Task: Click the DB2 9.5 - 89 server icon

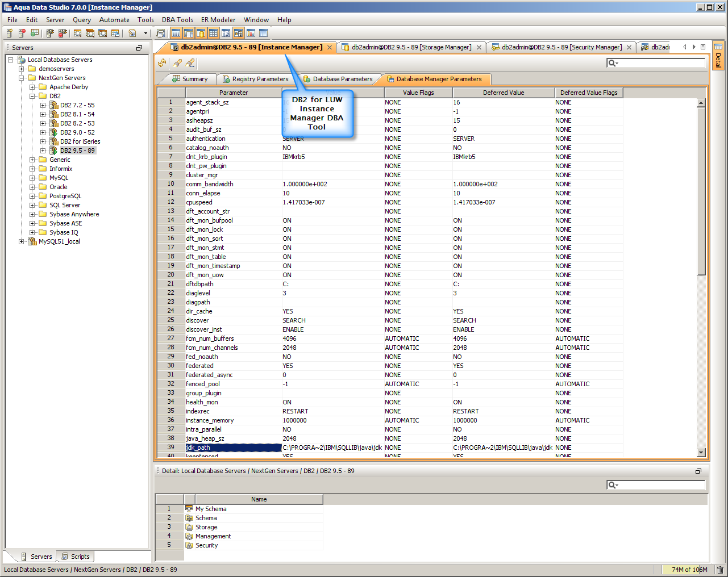Action: 54,150
